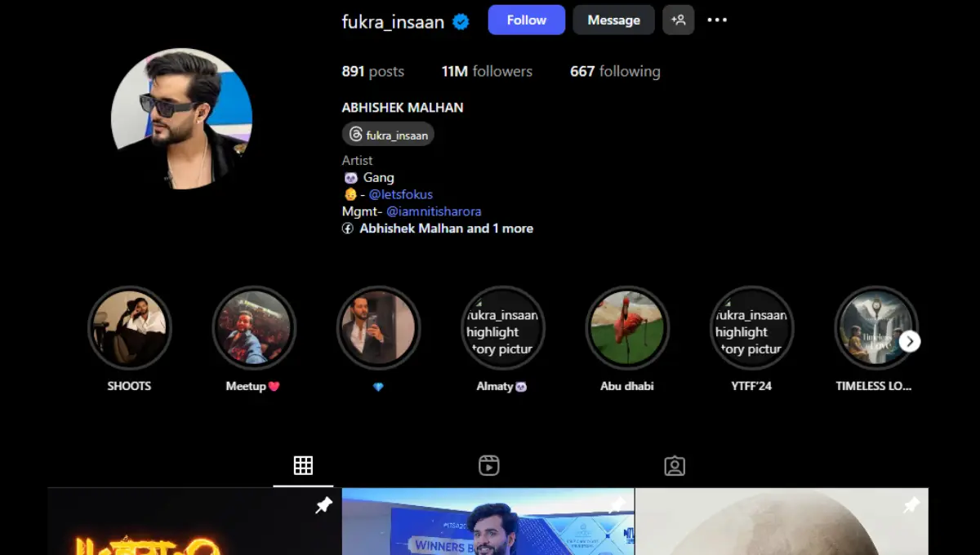Click the profile picture of fukra_insaan
This screenshot has height=555, width=980.
[181, 118]
